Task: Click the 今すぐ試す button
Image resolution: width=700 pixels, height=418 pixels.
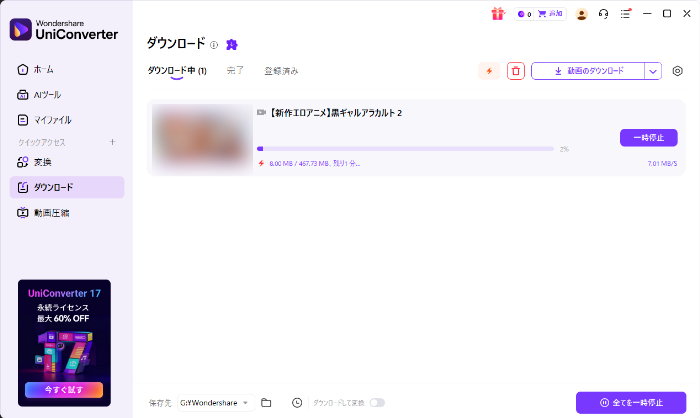Action: (64, 390)
